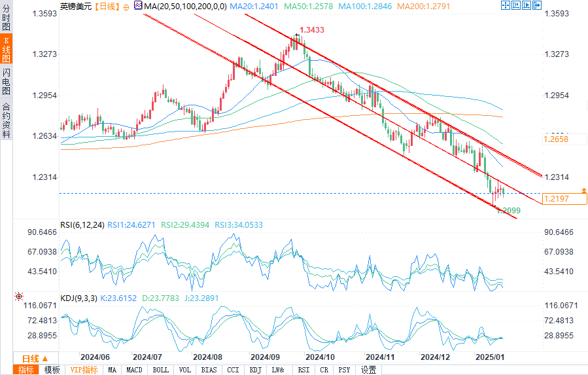Open the 闪电图 tick chart tab
This screenshot has height=375, width=588.
pos(6,81)
